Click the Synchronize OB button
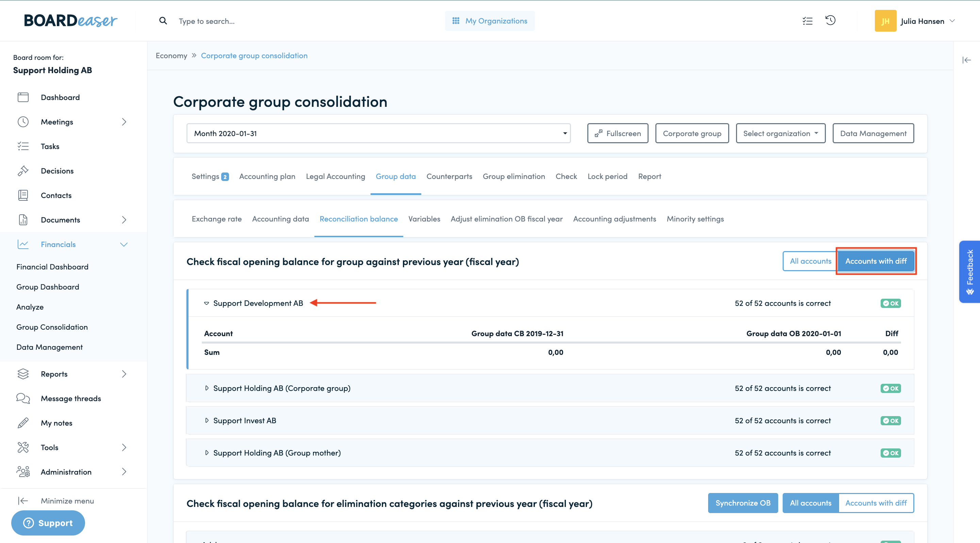980x543 pixels. point(742,503)
